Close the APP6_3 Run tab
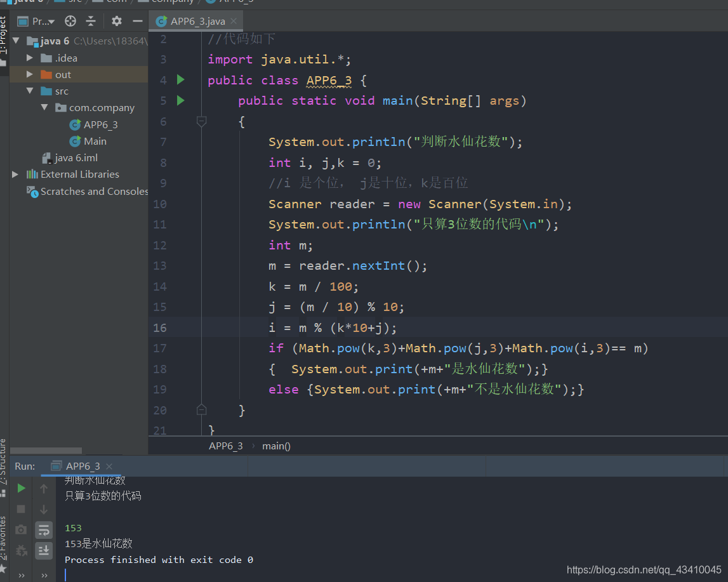728x582 pixels. (109, 466)
